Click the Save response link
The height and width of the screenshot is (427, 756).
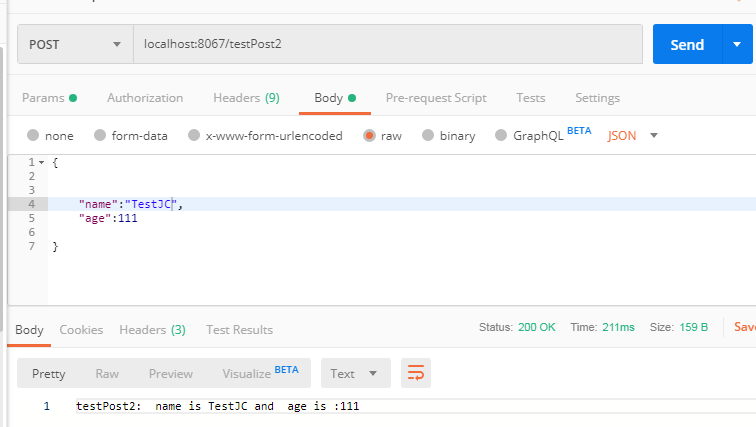pyautogui.click(x=745, y=327)
